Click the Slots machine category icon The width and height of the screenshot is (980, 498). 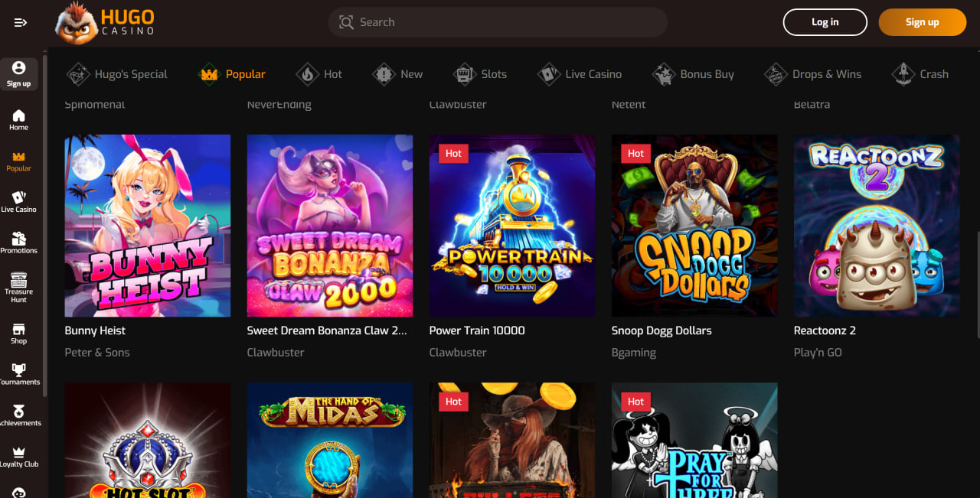pyautogui.click(x=463, y=74)
